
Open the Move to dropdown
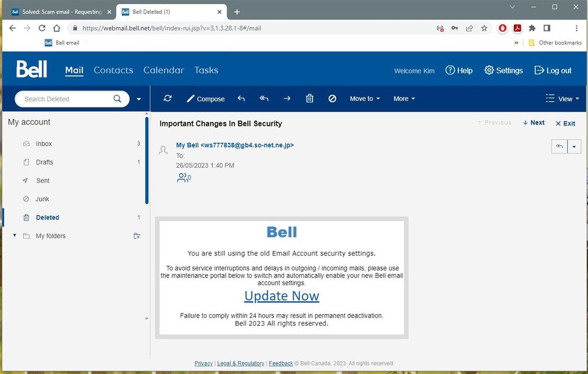[x=364, y=98]
